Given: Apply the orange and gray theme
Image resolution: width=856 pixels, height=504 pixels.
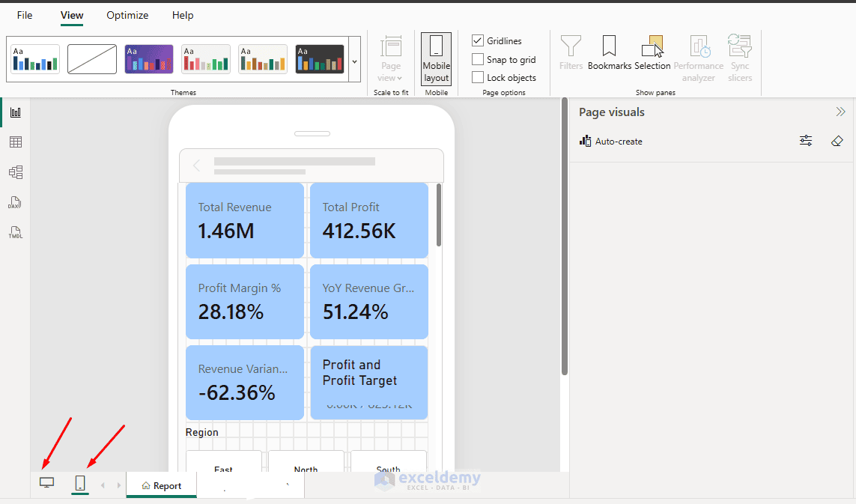Looking at the screenshot, I should pyautogui.click(x=263, y=59).
